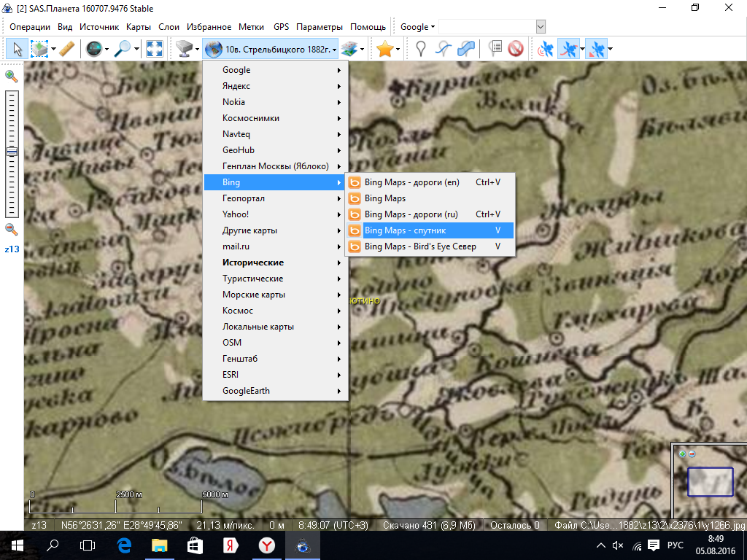The width and height of the screenshot is (747, 560).
Task: Click the mini-map red minus button
Action: point(692,454)
